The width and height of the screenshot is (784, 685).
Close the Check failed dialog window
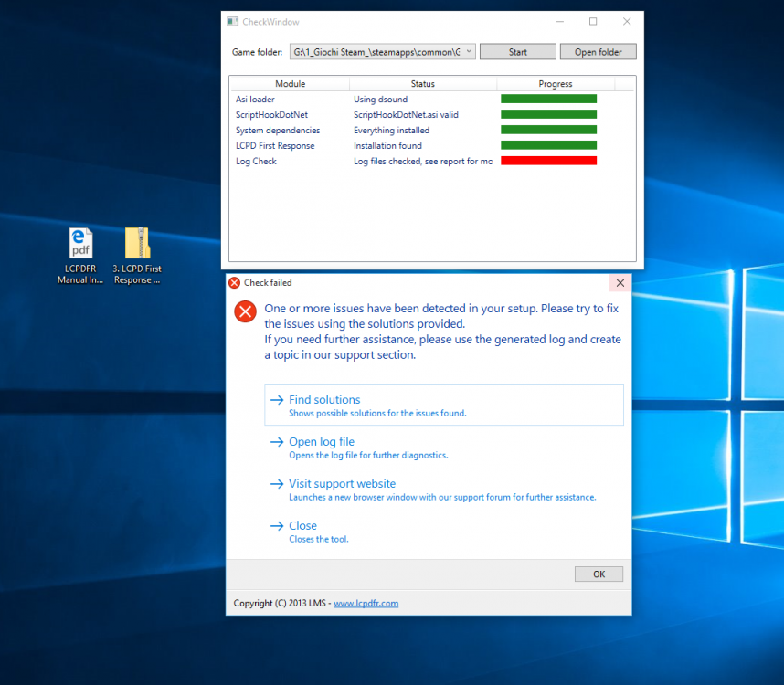click(x=620, y=283)
